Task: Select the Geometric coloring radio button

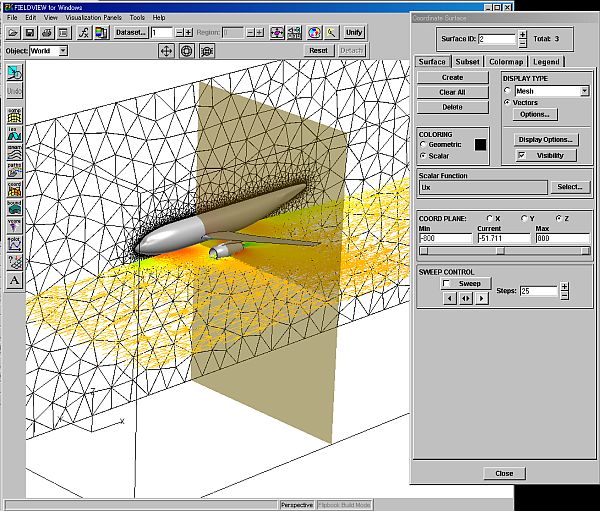Action: coord(423,145)
